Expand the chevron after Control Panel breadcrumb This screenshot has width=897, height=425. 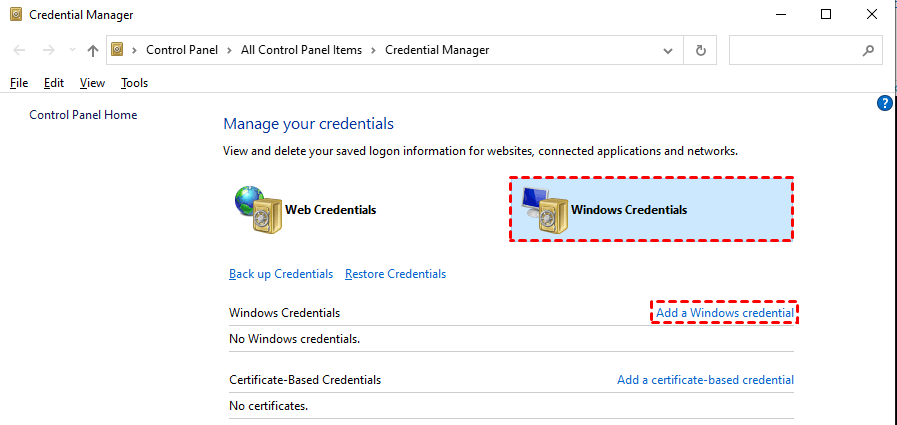coord(231,50)
